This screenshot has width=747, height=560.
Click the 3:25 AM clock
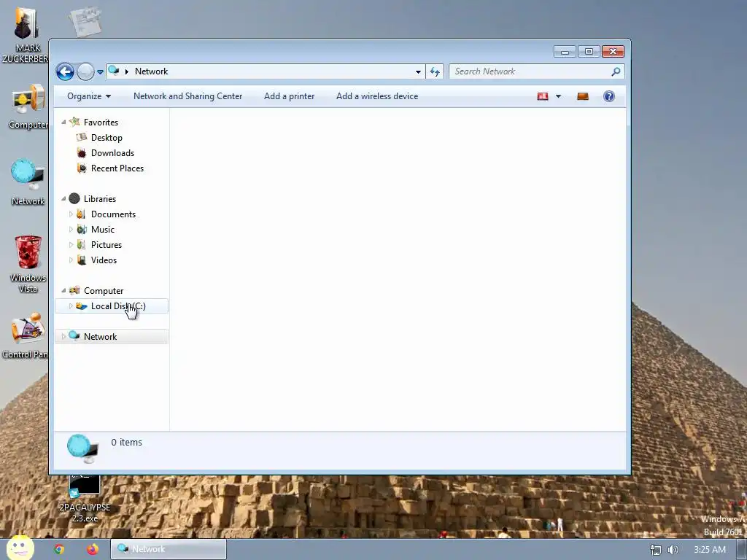coord(709,550)
